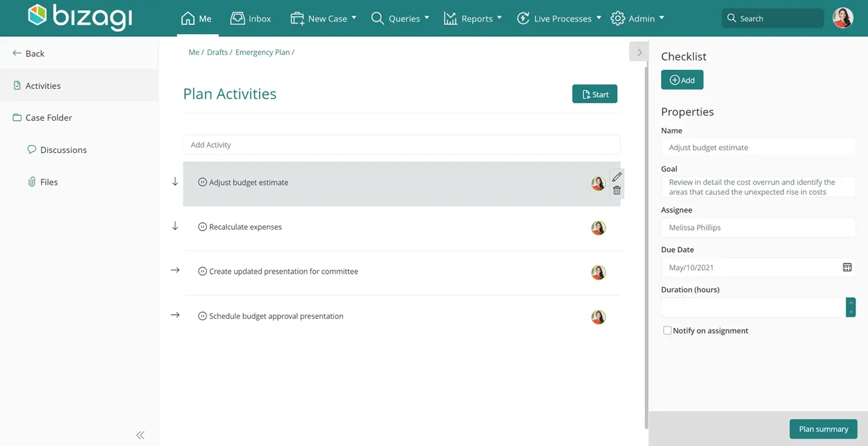Click the pause status icon of Recalculate expenses
Viewport: 868px width, 446px height.
[203, 226]
